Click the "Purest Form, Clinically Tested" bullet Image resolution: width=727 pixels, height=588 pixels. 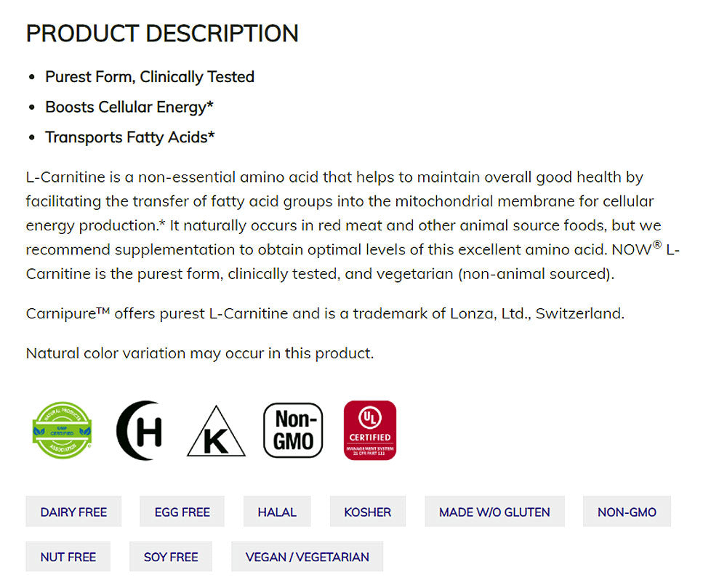tap(150, 77)
